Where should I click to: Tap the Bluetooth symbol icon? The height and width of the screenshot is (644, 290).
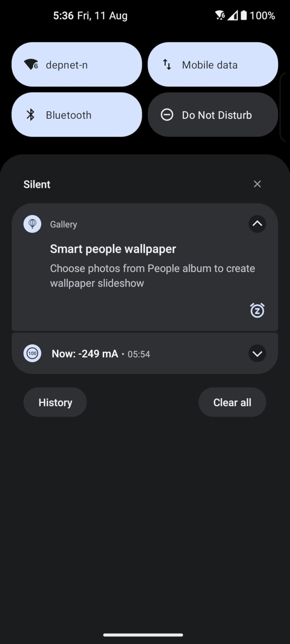(x=31, y=115)
